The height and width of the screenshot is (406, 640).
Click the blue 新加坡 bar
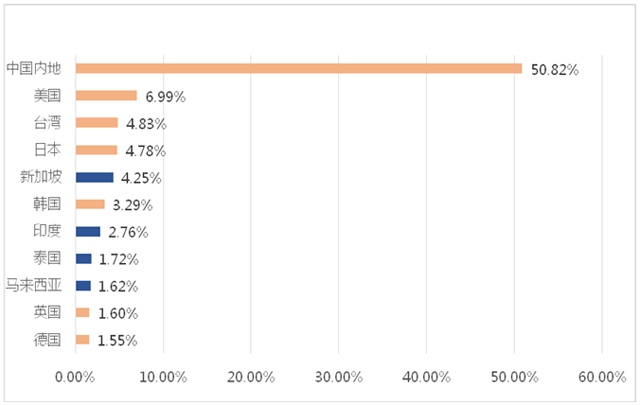(x=94, y=177)
